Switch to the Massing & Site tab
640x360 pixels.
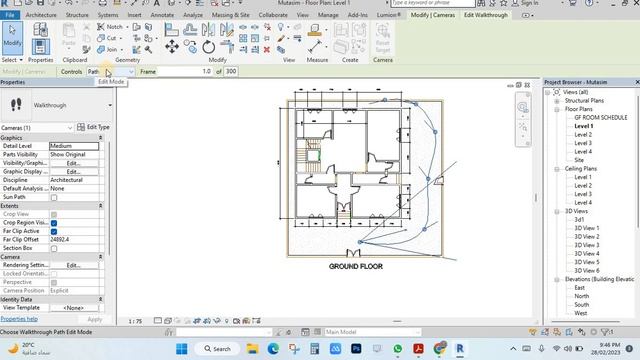coord(231,15)
